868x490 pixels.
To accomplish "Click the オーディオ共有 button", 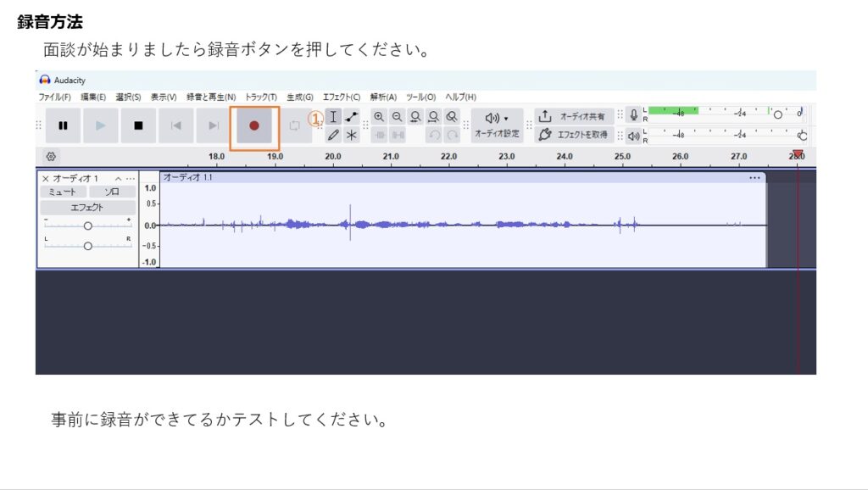I will (574, 116).
